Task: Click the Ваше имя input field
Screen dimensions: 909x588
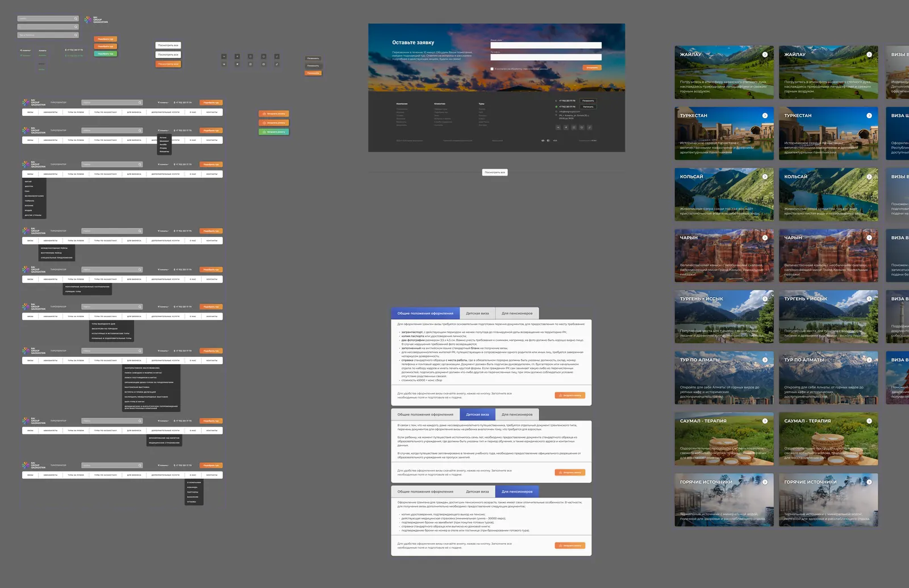Action: tap(546, 45)
